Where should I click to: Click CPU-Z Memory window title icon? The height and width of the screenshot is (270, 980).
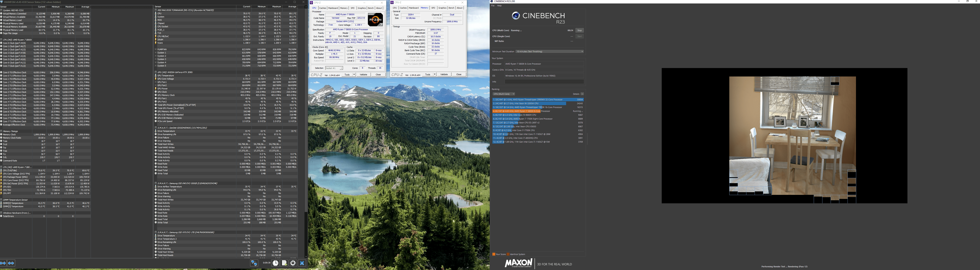(x=392, y=3)
